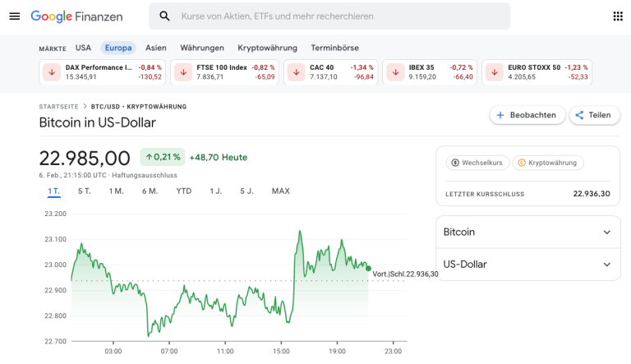Image resolution: width=631 pixels, height=364 pixels.
Task: Click the Kryptowährung coin icon
Action: (522, 163)
